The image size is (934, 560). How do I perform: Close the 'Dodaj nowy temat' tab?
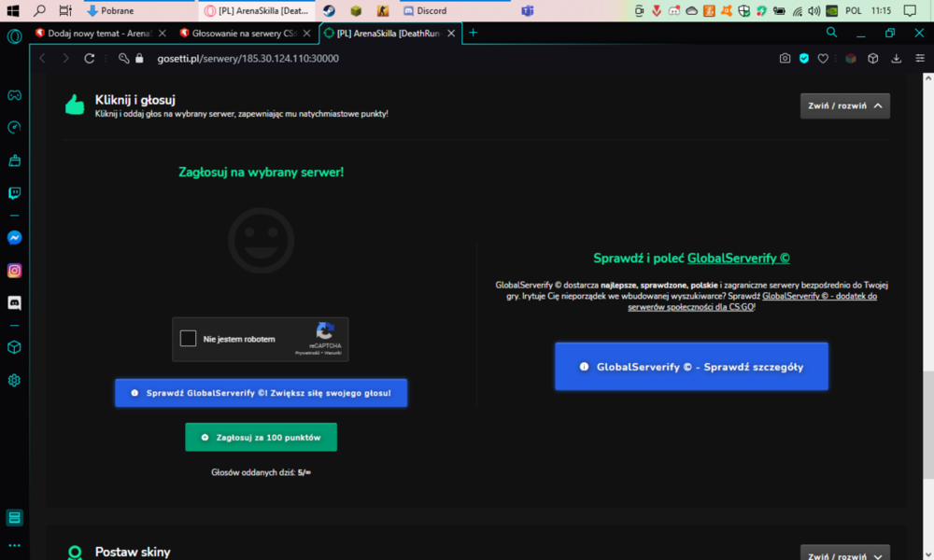pos(162,34)
